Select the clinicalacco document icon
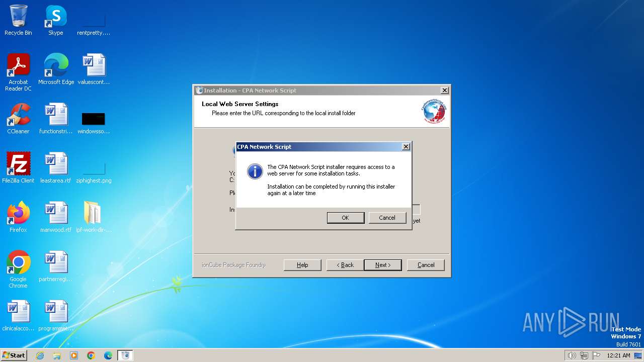 [x=18, y=315]
